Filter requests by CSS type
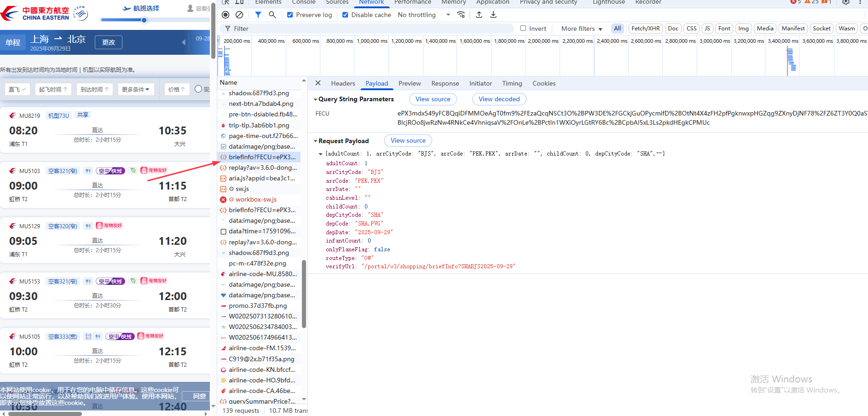 [x=691, y=29]
